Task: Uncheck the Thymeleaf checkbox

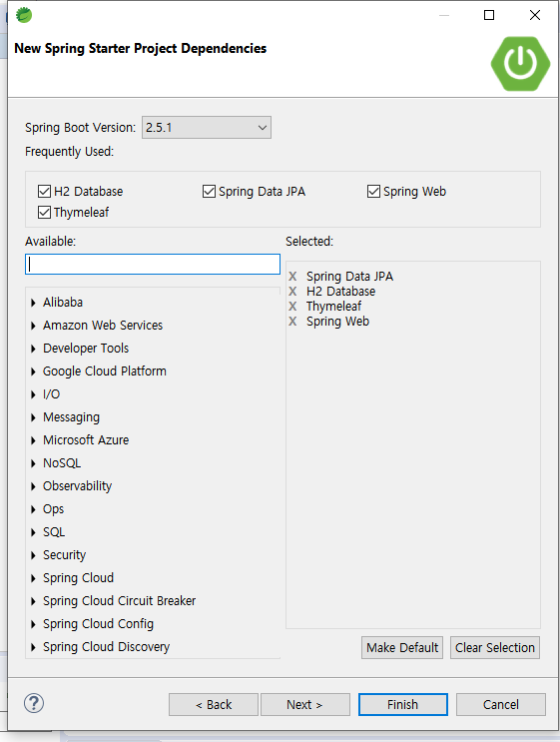Action: click(x=45, y=212)
